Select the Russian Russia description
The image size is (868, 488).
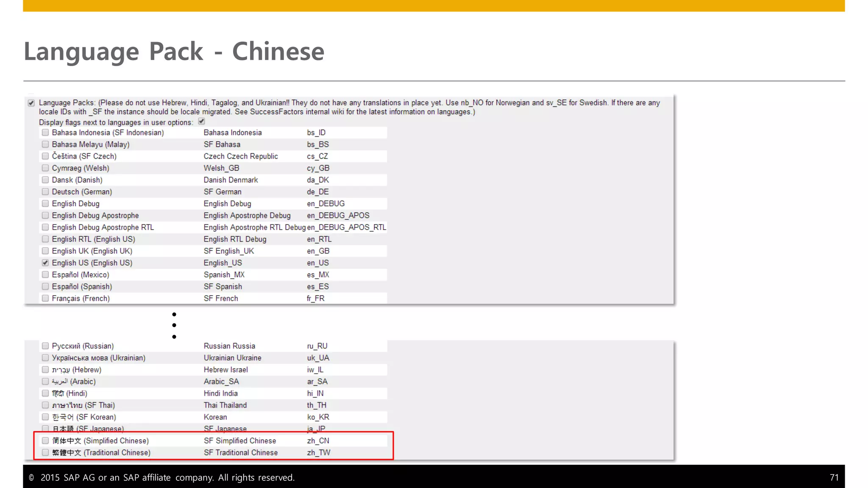229,347
